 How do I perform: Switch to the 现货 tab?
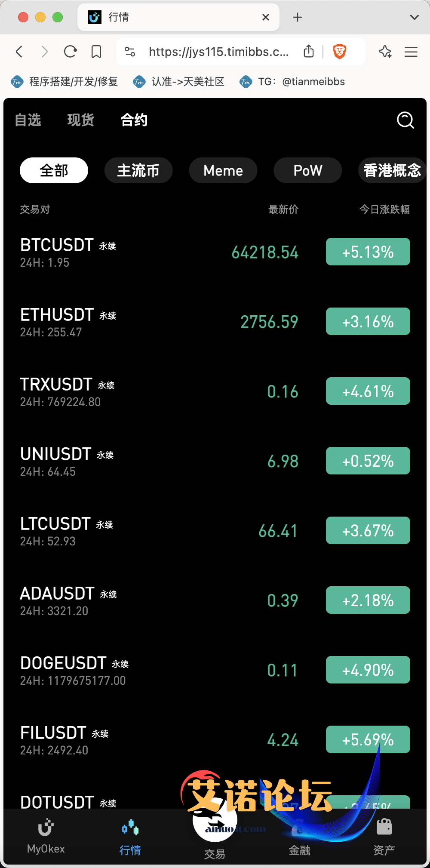click(x=80, y=120)
